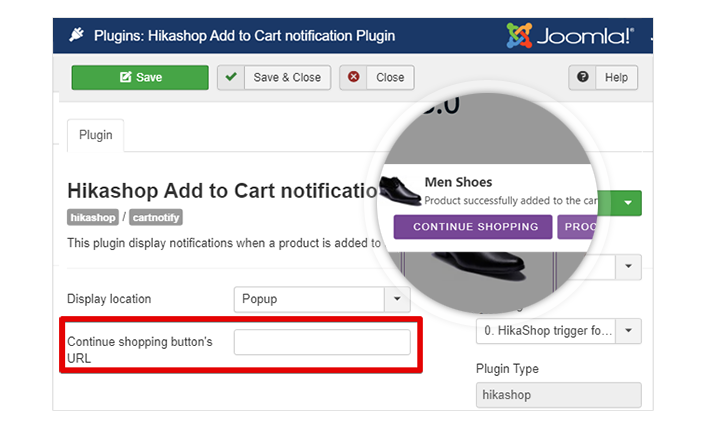
Task: Click the cartnotify tag label
Action: [x=156, y=217]
